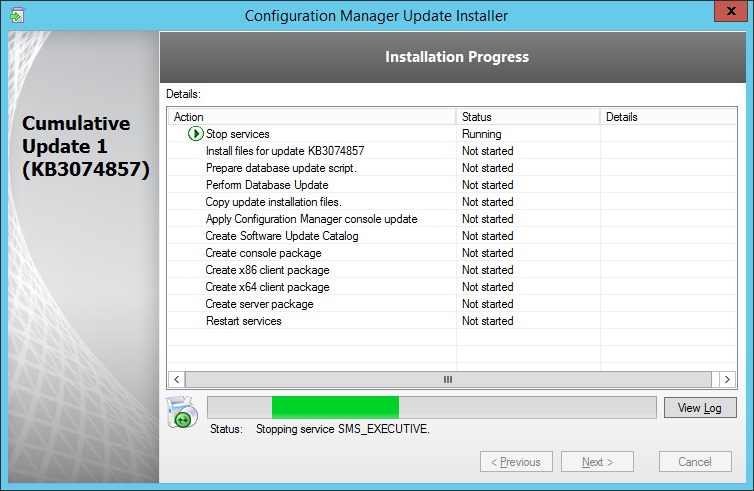Screen dimensions: 754x491
Task: Sort by the Status column header
Action: (x=527, y=117)
